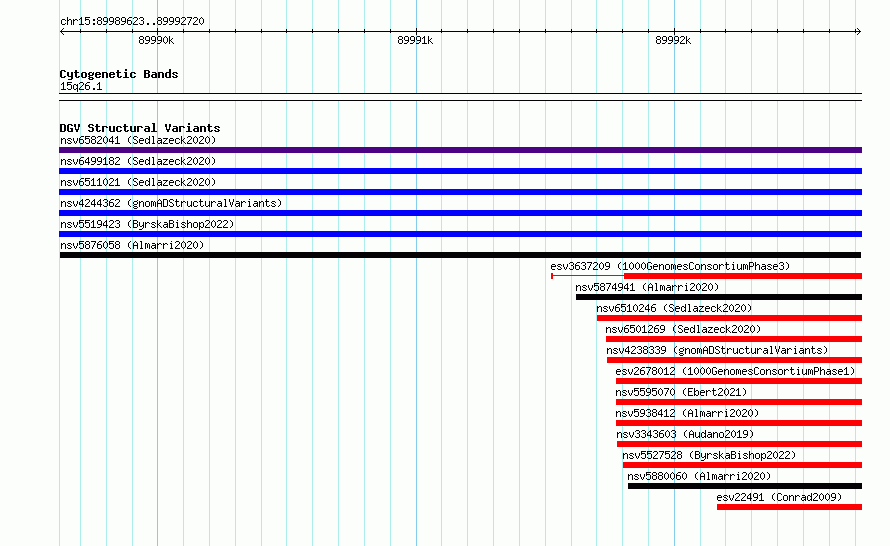Open nsv4244362 (gnomADStructuralVariants) label
The width and height of the screenshot is (890, 546).
pyautogui.click(x=171, y=203)
